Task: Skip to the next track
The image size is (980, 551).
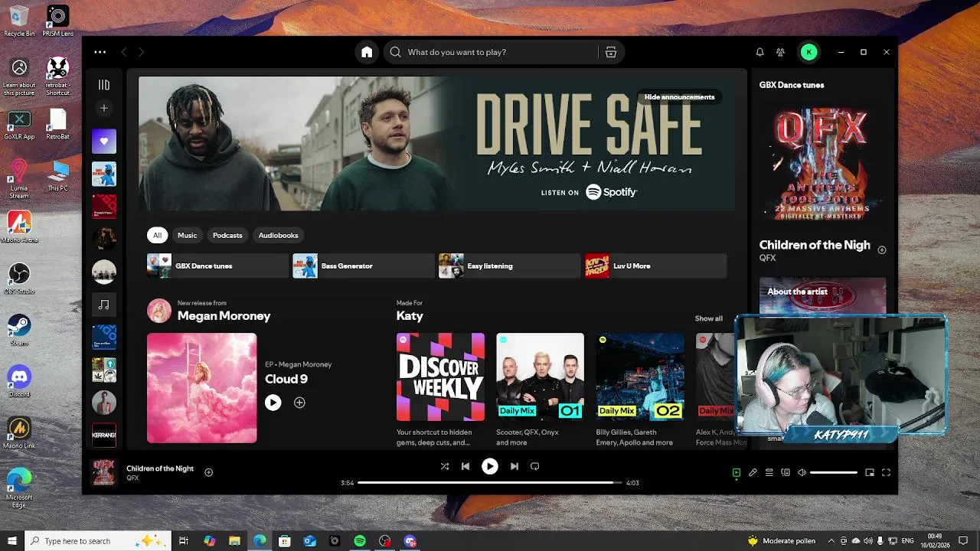Action: pos(514,466)
